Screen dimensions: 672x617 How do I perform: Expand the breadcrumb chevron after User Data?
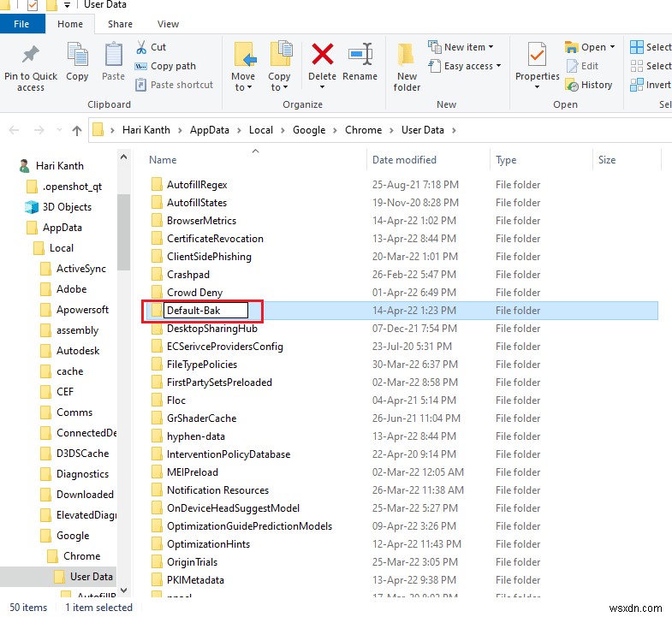(454, 130)
